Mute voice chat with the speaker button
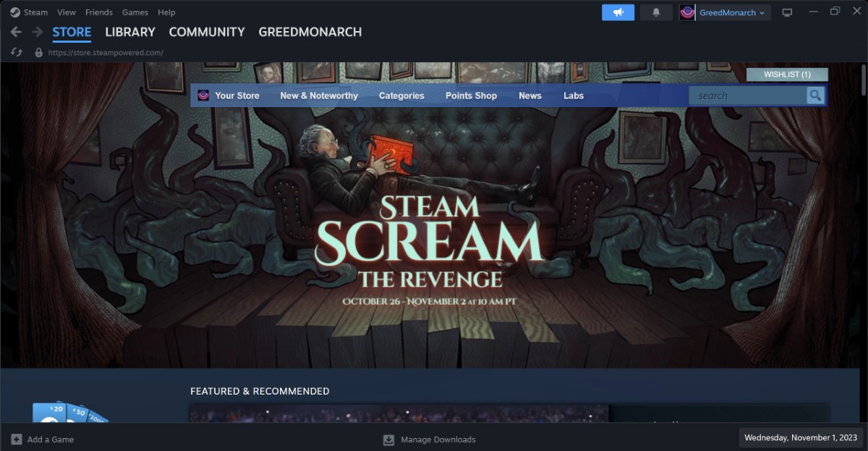 [618, 12]
